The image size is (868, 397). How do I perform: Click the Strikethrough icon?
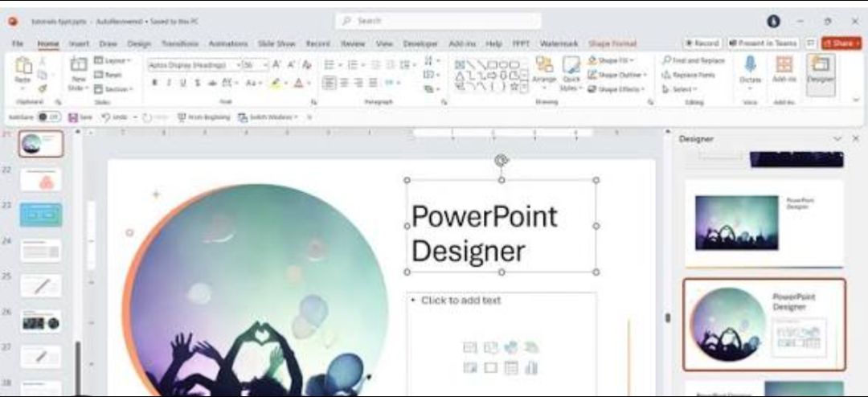click(211, 83)
